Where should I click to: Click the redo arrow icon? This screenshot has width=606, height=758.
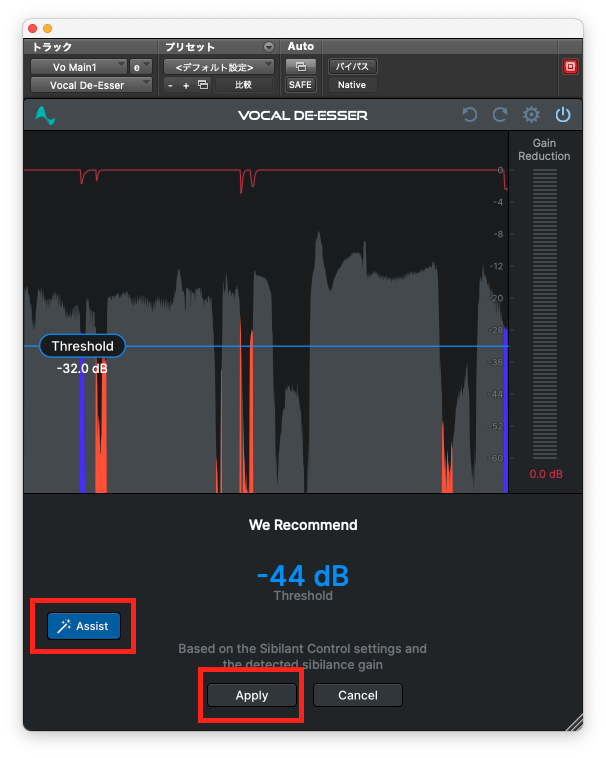(x=500, y=115)
